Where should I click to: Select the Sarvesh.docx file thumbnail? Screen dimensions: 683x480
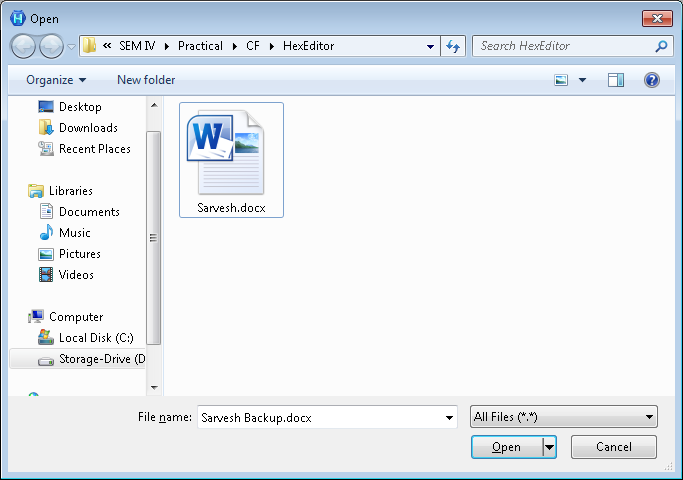[231, 158]
